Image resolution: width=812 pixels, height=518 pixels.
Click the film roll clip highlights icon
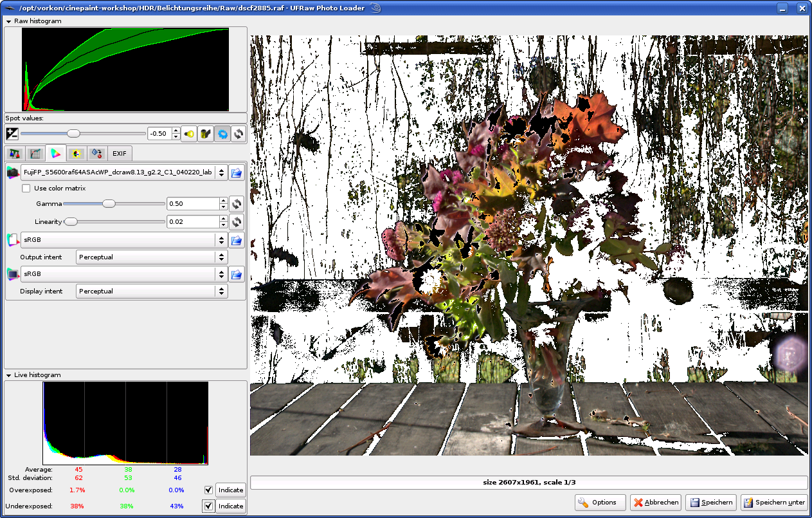[206, 134]
